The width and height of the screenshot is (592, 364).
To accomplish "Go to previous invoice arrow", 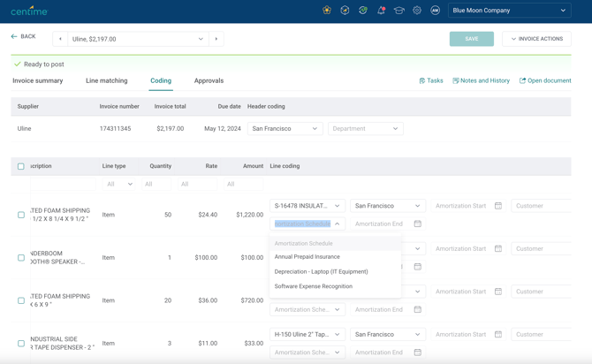I will [60, 39].
